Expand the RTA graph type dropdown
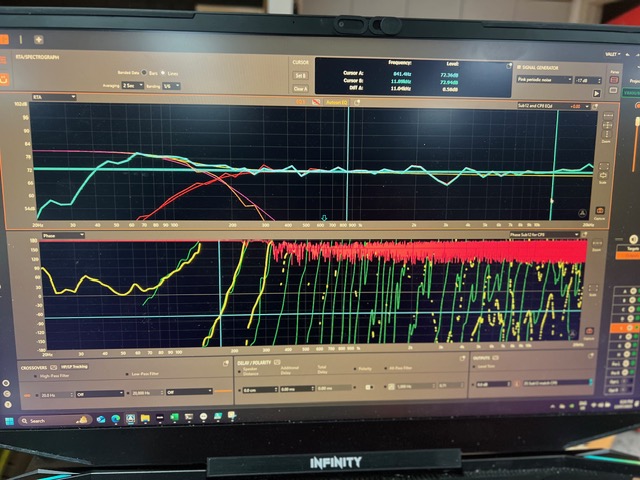The width and height of the screenshot is (640, 480). [55, 97]
